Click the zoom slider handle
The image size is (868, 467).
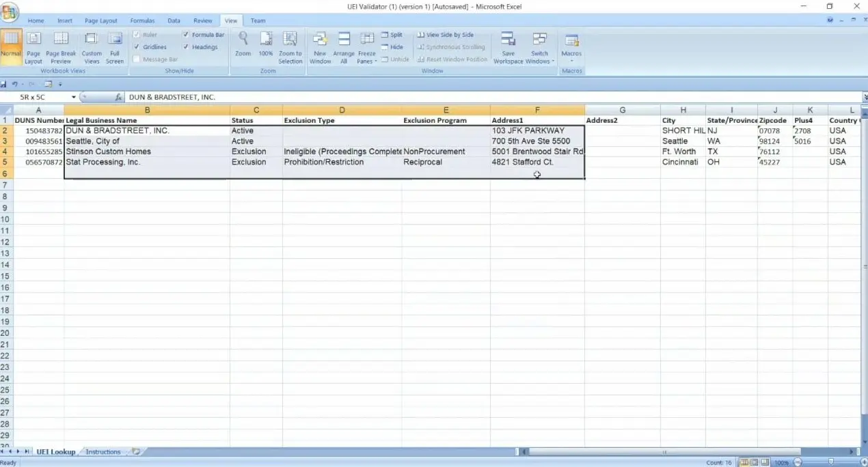[x=832, y=462]
